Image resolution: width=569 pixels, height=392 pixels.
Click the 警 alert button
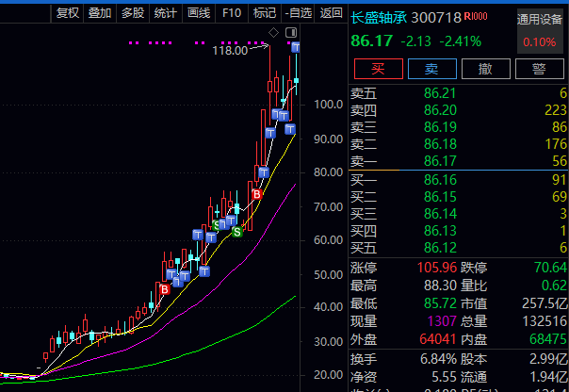pos(539,69)
